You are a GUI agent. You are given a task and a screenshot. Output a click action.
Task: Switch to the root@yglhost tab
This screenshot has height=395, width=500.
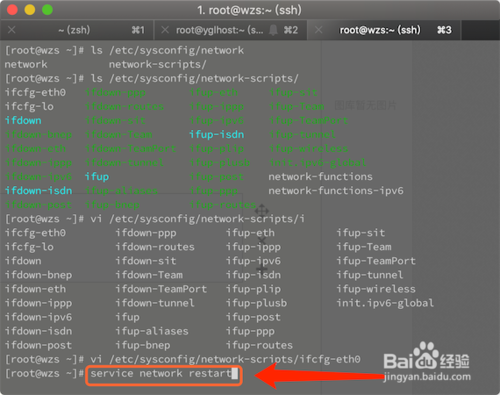click(x=231, y=30)
